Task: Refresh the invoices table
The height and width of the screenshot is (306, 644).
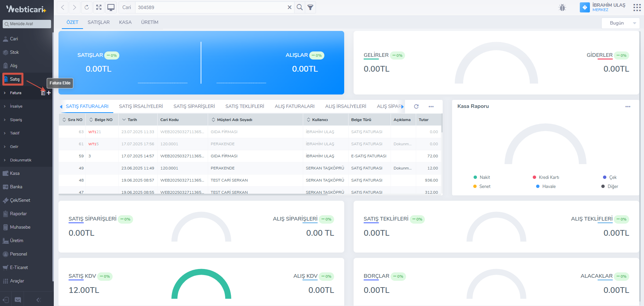Action: tap(416, 106)
